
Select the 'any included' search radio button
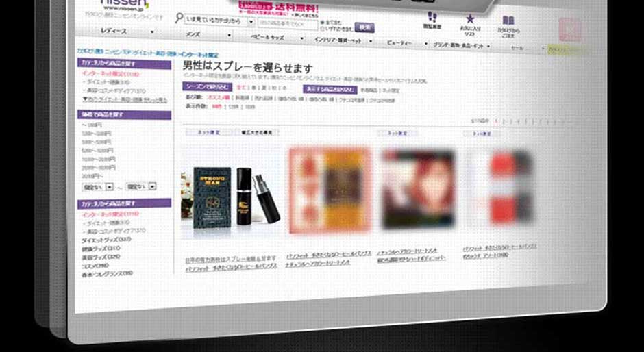(321, 29)
